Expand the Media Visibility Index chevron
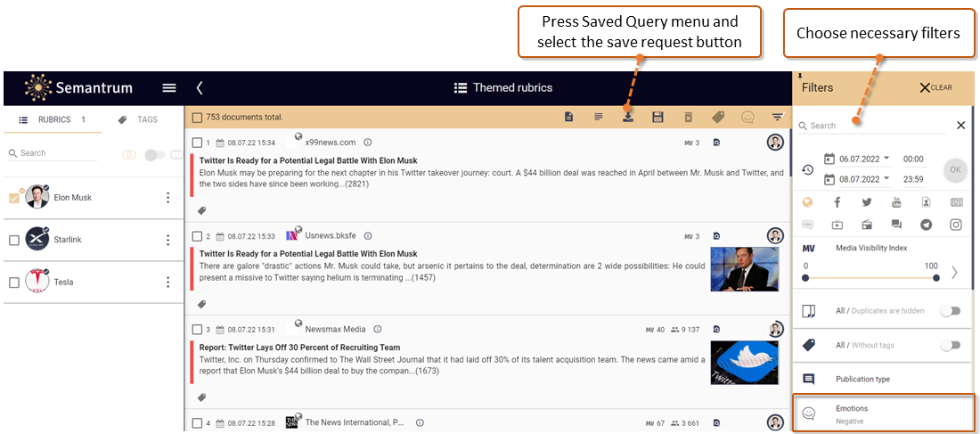Image resolution: width=980 pixels, height=434 pixels. [954, 272]
